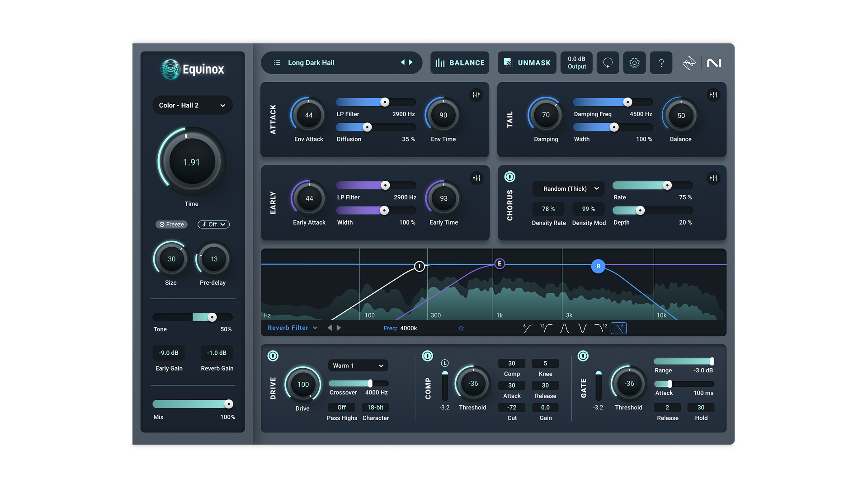
Task: Click the BALANCE button
Action: click(x=460, y=63)
